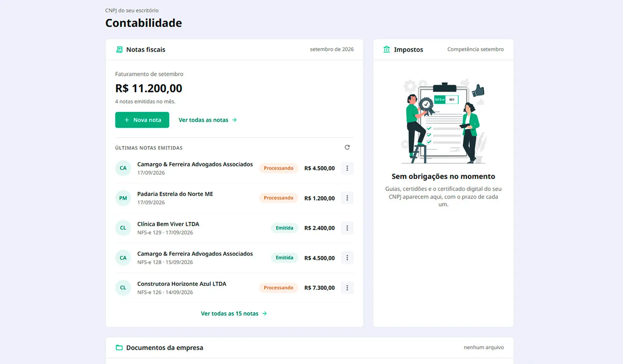
Task: Click the R$ 11.200,00 faturamento total
Action: point(149,89)
